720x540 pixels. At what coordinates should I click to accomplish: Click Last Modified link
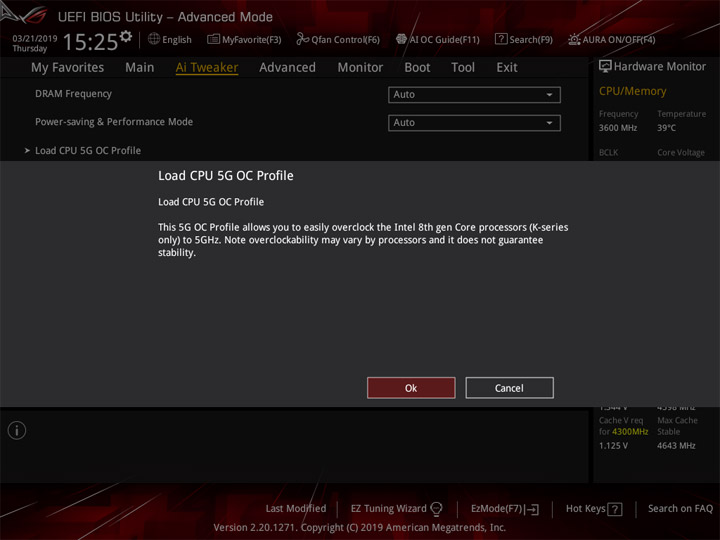(x=296, y=508)
